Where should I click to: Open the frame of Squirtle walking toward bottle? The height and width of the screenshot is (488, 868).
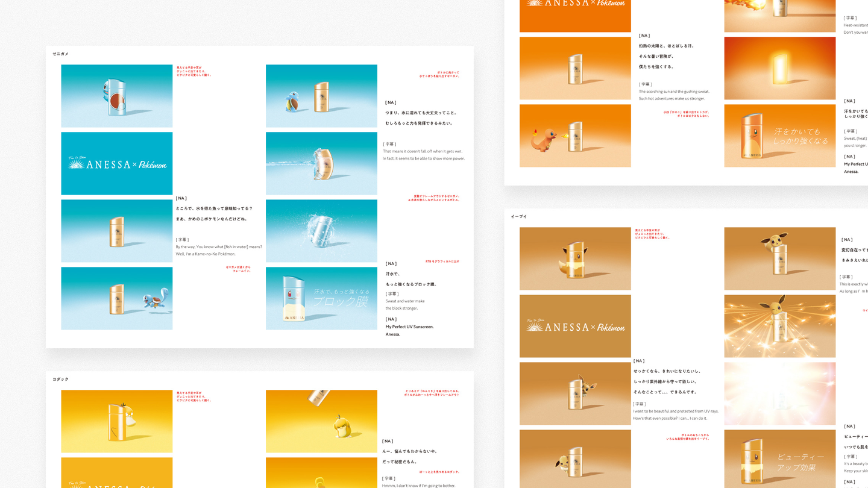coord(117,298)
